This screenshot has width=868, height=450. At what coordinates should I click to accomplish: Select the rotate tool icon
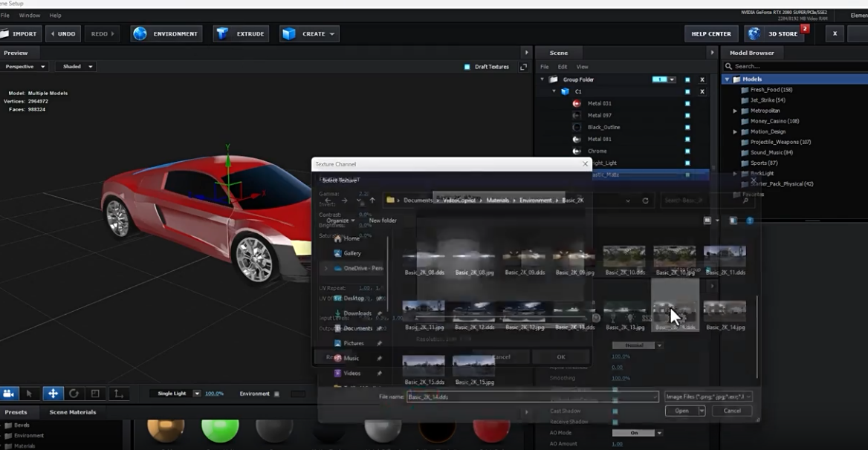click(74, 394)
